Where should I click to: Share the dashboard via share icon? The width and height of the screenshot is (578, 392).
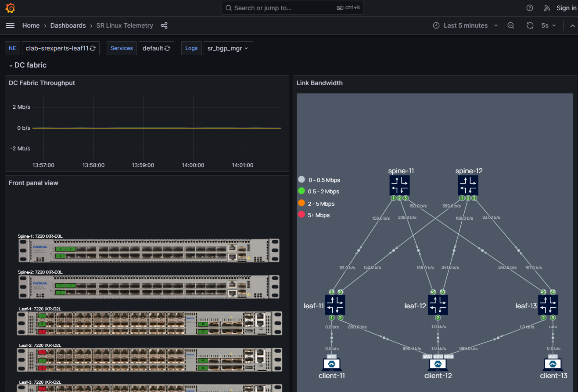click(164, 25)
